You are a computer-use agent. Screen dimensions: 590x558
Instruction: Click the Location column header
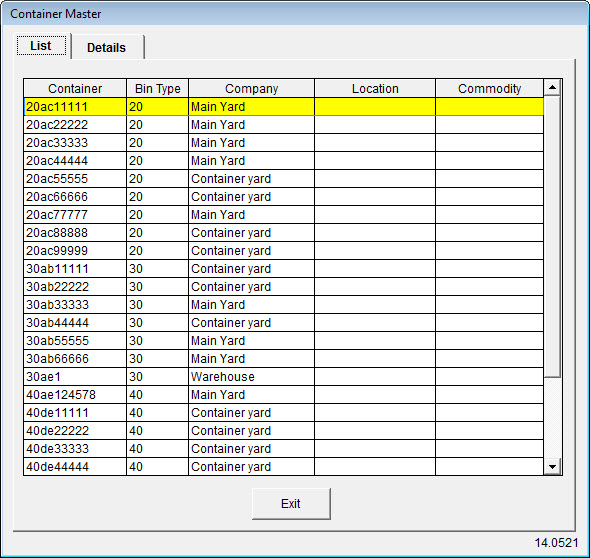[375, 88]
